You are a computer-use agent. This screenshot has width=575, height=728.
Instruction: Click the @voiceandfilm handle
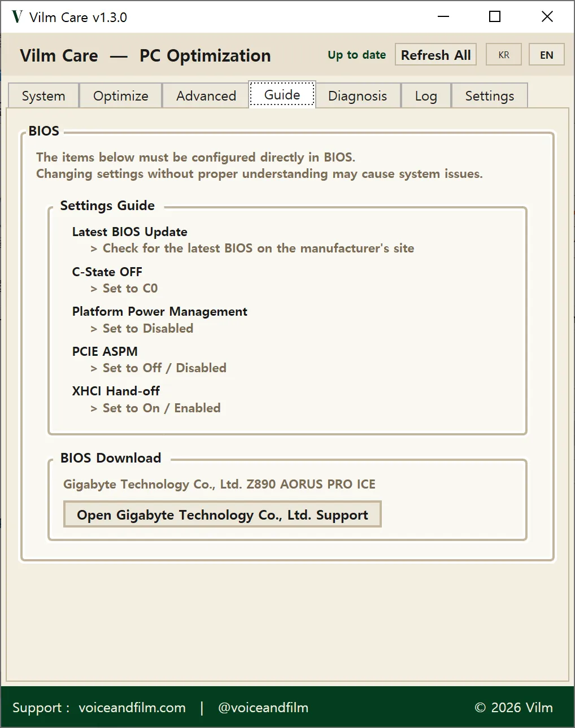tap(263, 708)
